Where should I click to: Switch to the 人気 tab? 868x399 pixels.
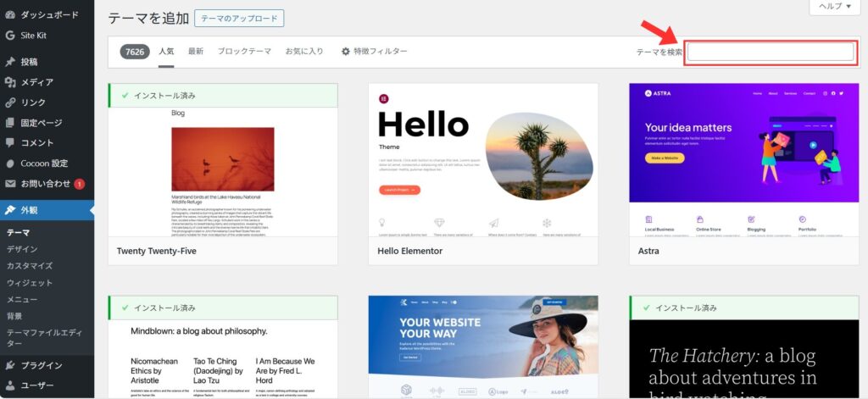(166, 52)
